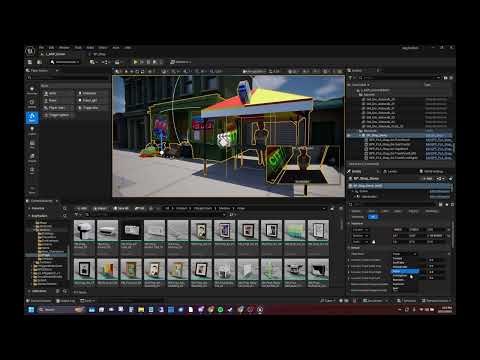The height and width of the screenshot is (360, 480).
Task: Sort Outliner by Item Label header
Action: coord(362,85)
